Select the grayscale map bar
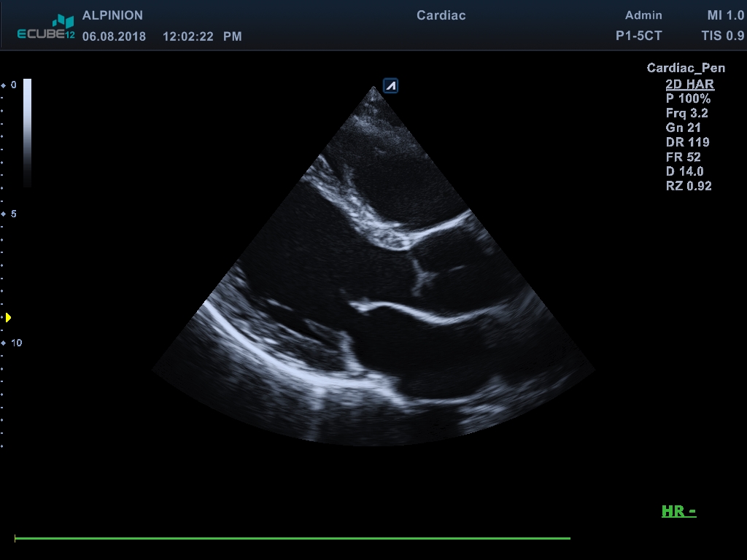The width and height of the screenshot is (747, 560). click(27, 132)
